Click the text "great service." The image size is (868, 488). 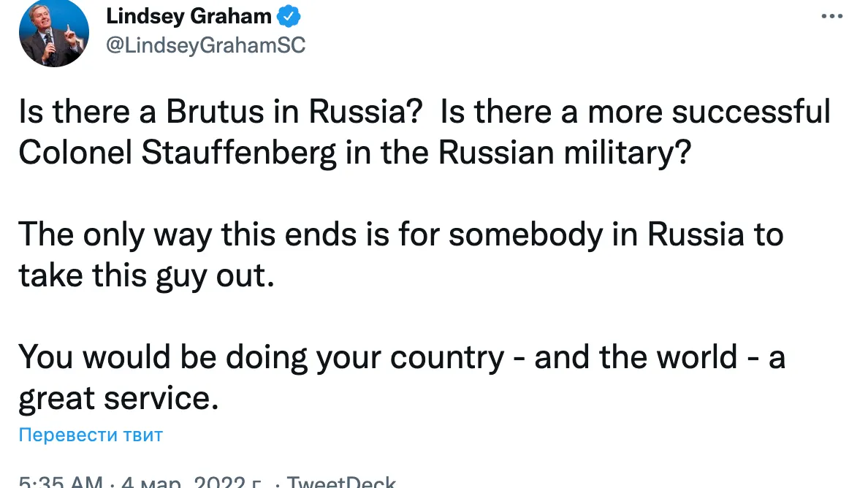tap(118, 399)
